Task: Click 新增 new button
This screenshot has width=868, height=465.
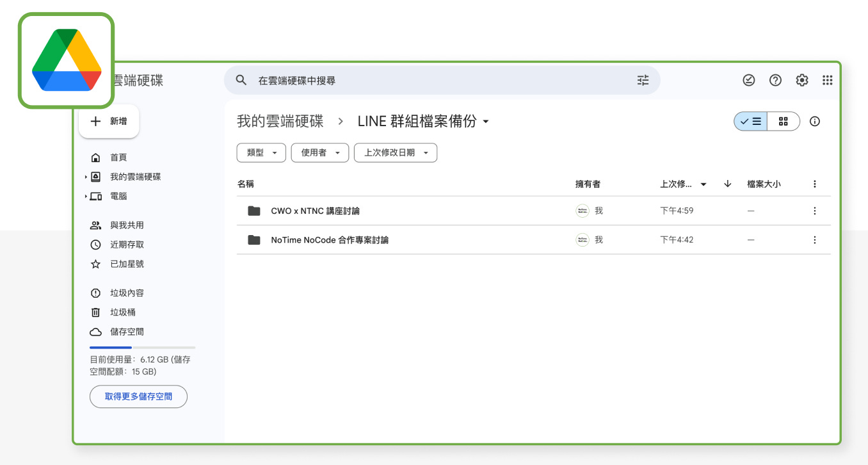Action: click(109, 121)
